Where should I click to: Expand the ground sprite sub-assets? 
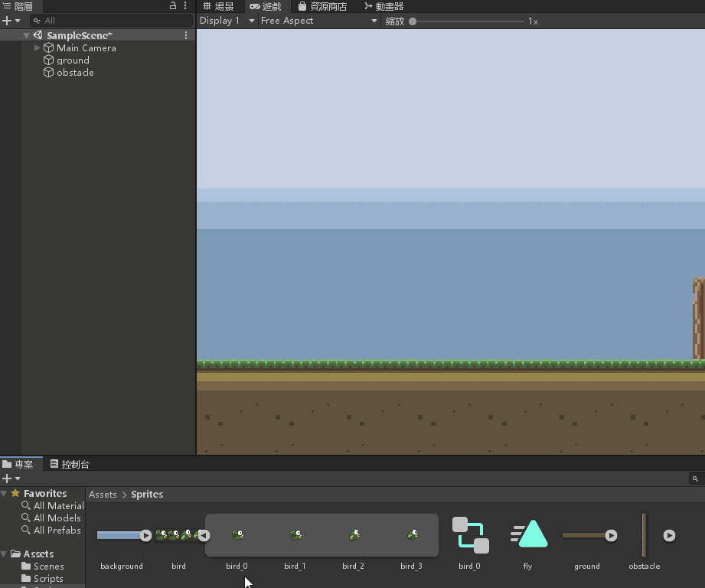tap(611, 536)
